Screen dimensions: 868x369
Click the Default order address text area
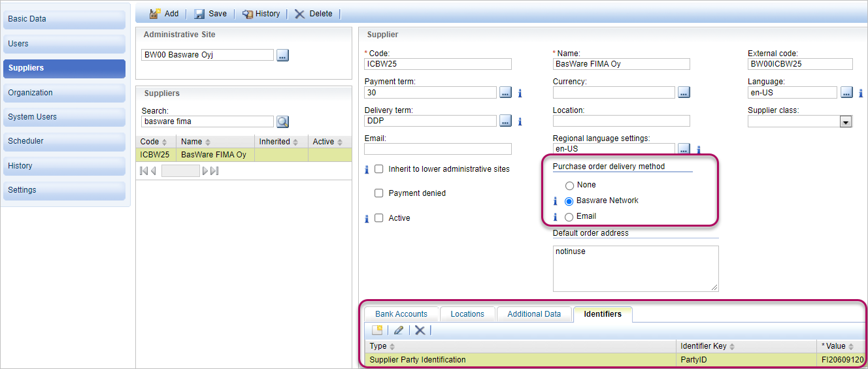pos(635,268)
